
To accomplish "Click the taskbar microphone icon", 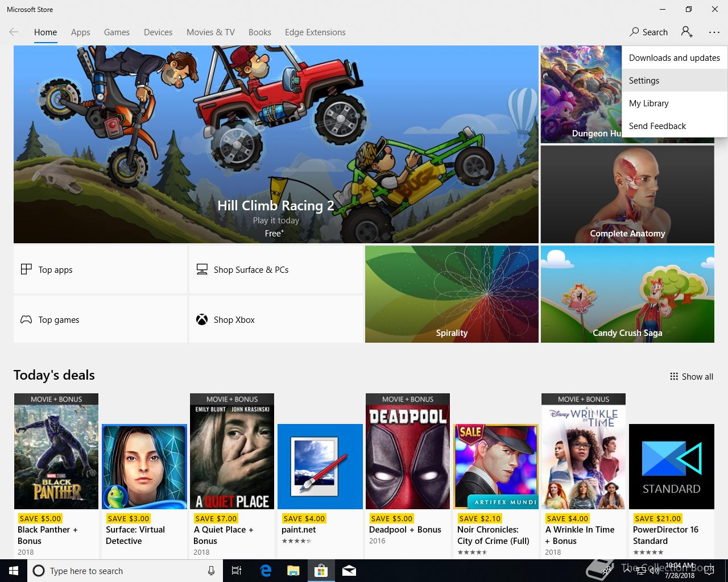I will pyautogui.click(x=211, y=571).
